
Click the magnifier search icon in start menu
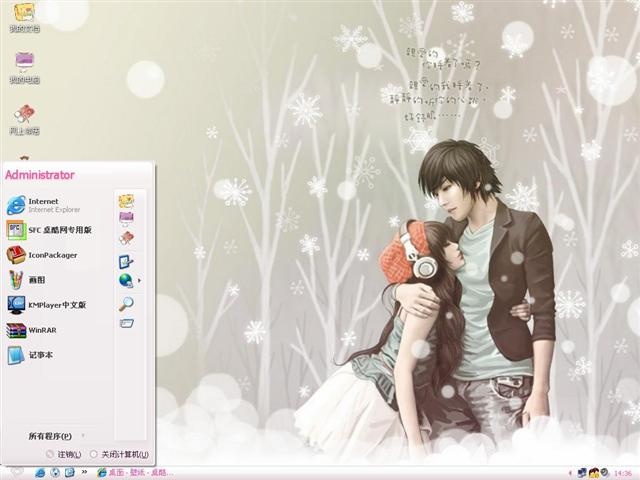coord(126,303)
